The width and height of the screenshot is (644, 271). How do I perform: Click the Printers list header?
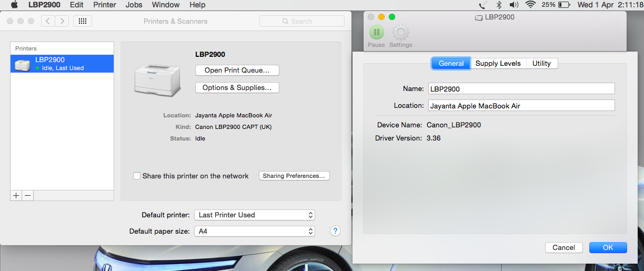(26, 48)
